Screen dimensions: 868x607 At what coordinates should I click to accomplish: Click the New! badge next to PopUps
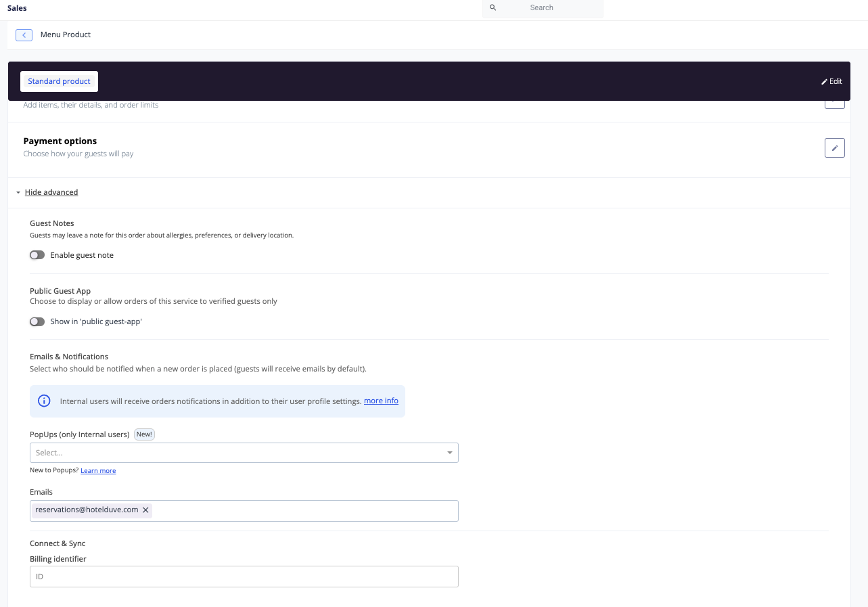[x=144, y=434]
